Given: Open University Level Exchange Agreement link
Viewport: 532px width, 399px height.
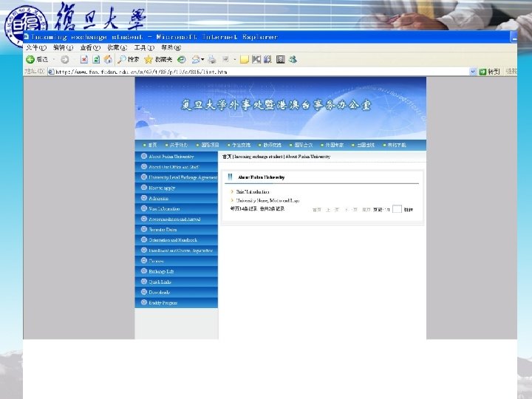Looking at the screenshot, I should point(183,177).
